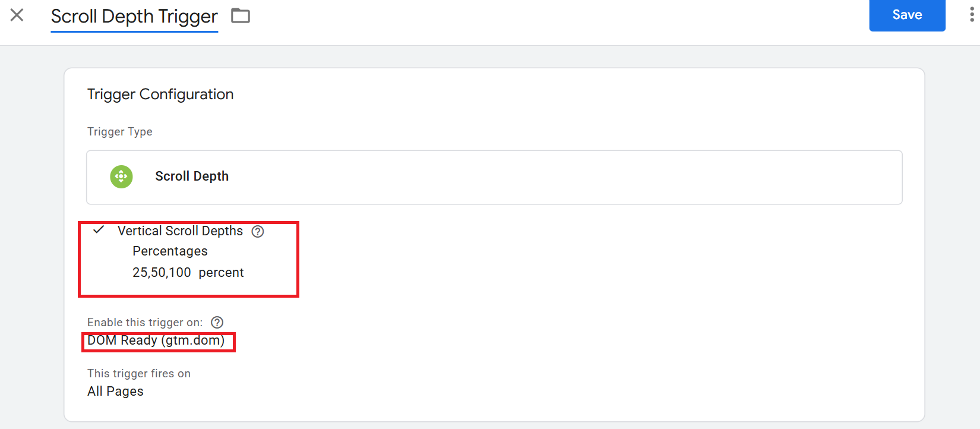Click the 25,50,100 percent value

pyautogui.click(x=188, y=273)
